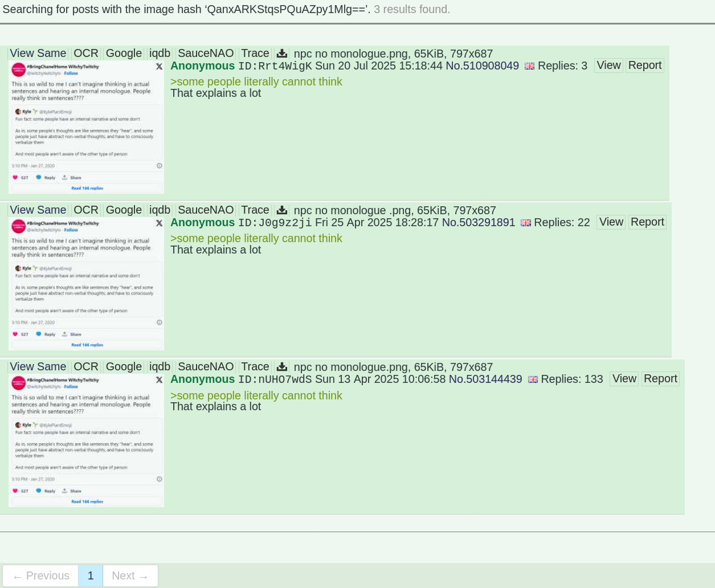This screenshot has height=588, width=715.
Task: Report post No.503291891
Action: pyautogui.click(x=647, y=222)
